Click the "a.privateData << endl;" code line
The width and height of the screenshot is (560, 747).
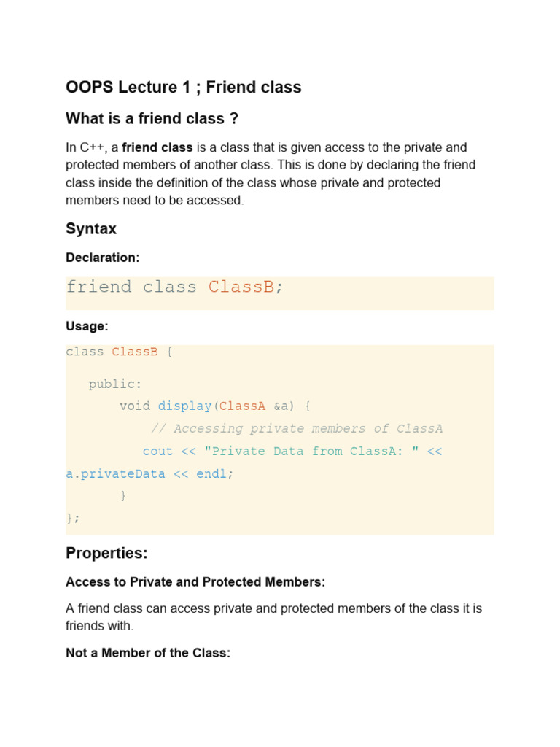pyautogui.click(x=150, y=473)
